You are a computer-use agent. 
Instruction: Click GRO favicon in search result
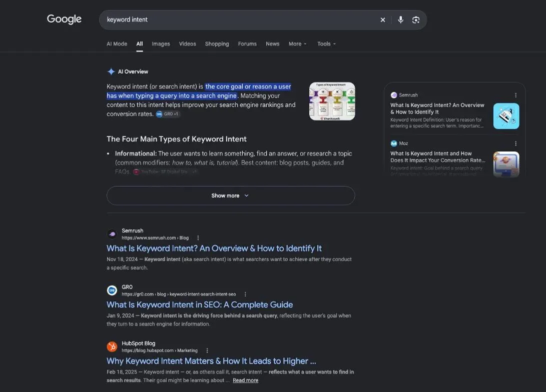[112, 290]
